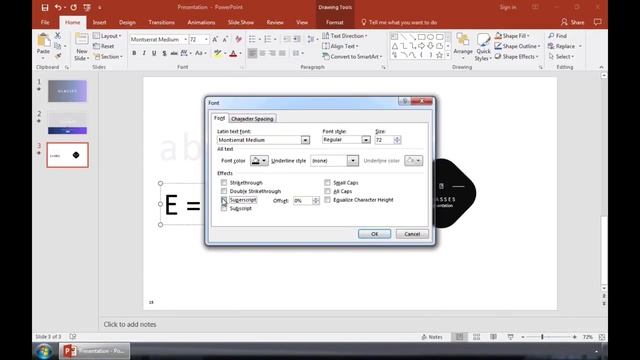
Task: Select slide 1 thumbnail
Action: pos(67,91)
